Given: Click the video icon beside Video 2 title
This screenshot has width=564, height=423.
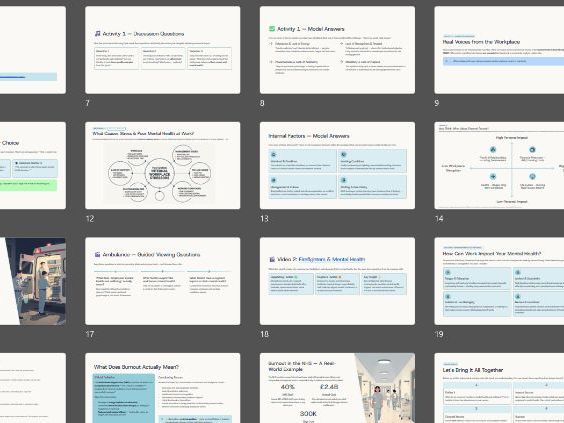Looking at the screenshot, I should (272, 259).
